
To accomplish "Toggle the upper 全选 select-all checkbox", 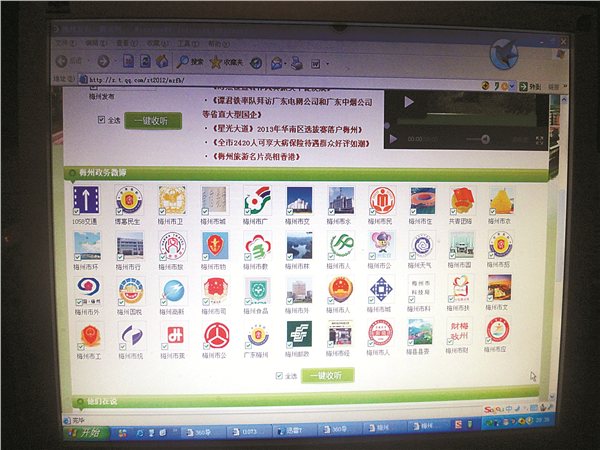I will 101,120.
